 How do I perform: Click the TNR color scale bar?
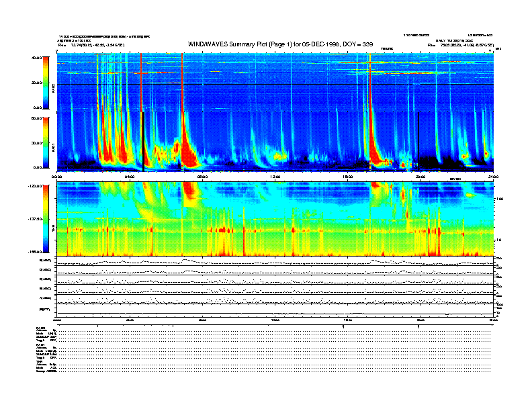[46, 219]
